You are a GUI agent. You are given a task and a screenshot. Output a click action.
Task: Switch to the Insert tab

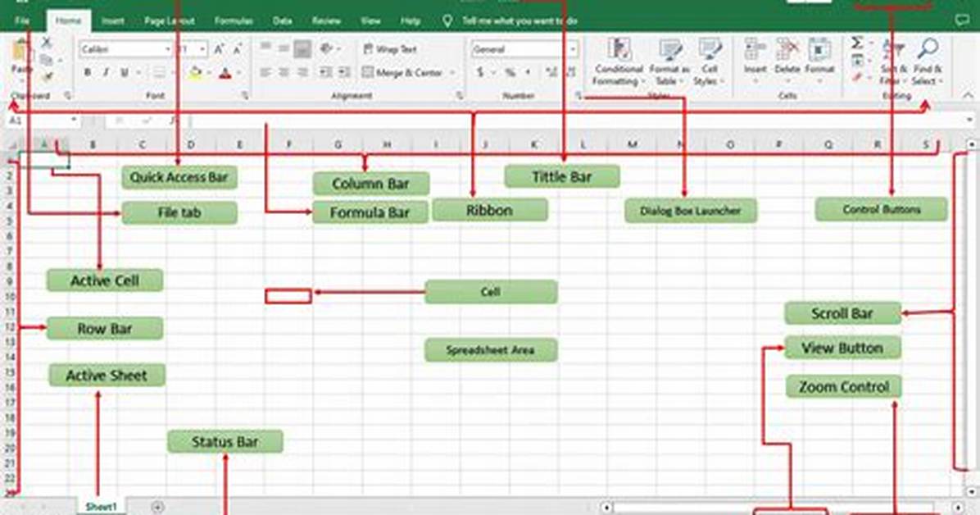(x=113, y=21)
